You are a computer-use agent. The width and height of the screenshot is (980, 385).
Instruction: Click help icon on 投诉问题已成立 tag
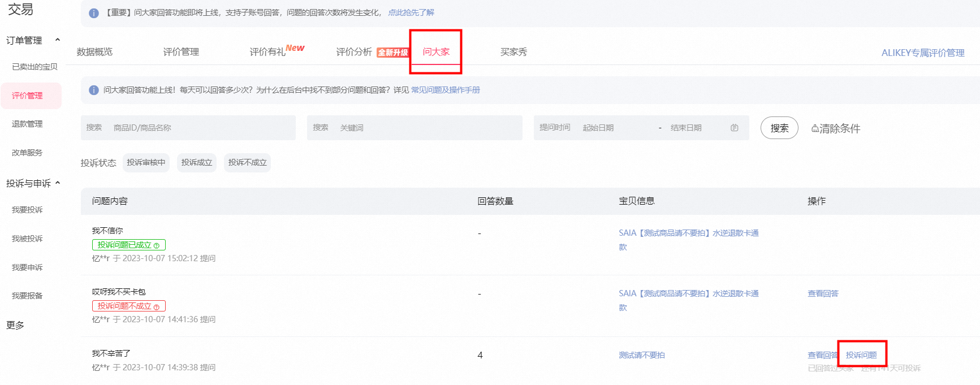[x=157, y=245]
